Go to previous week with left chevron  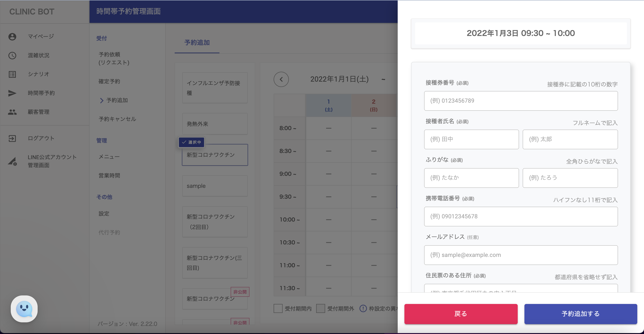(x=281, y=79)
